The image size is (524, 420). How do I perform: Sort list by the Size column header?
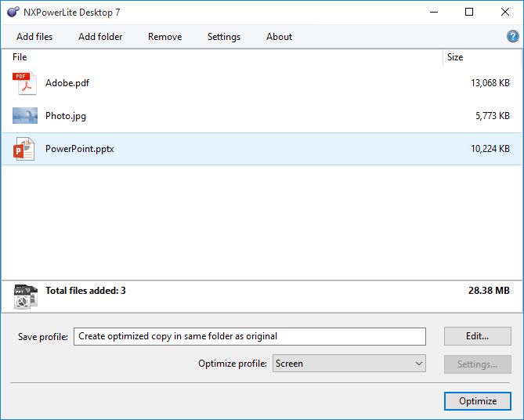point(482,57)
